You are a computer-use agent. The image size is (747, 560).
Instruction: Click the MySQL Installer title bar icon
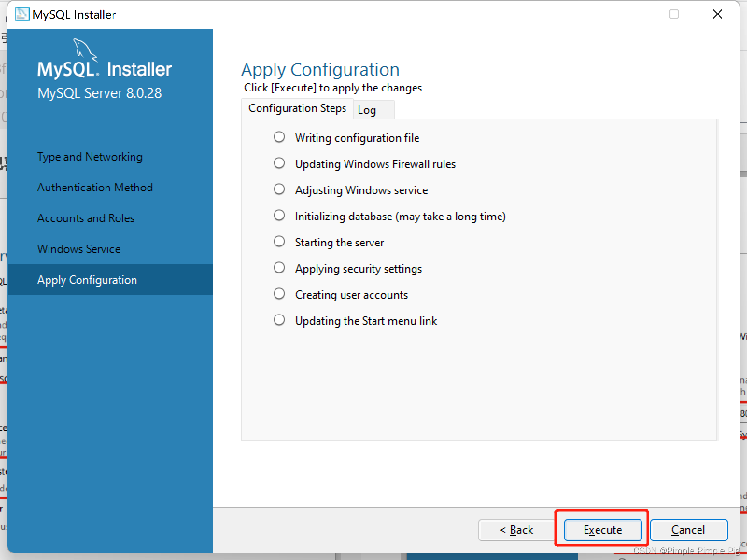coord(22,14)
